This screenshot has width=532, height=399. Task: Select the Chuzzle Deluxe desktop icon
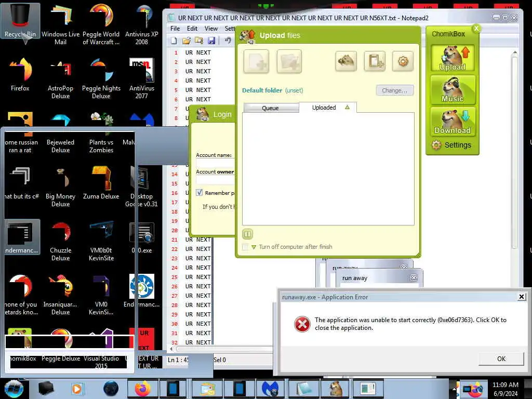[x=60, y=241]
